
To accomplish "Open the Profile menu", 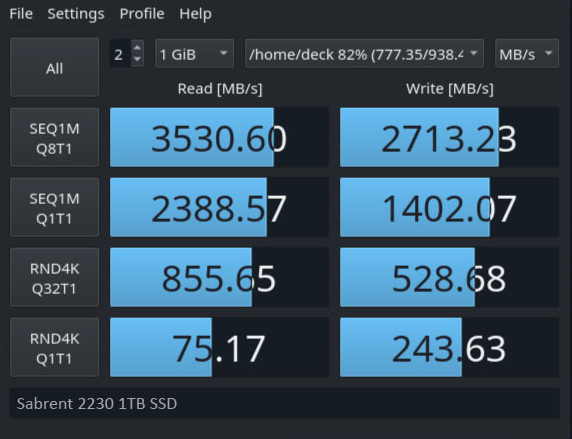I will coord(142,14).
